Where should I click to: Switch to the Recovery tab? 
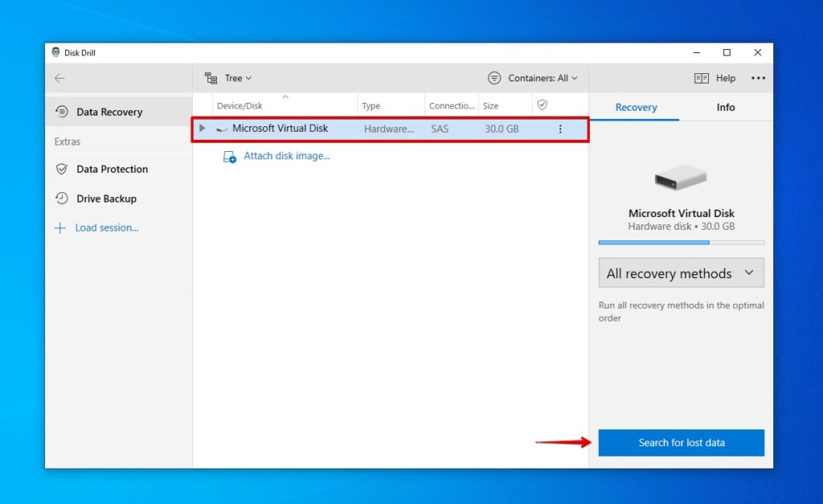pos(636,107)
